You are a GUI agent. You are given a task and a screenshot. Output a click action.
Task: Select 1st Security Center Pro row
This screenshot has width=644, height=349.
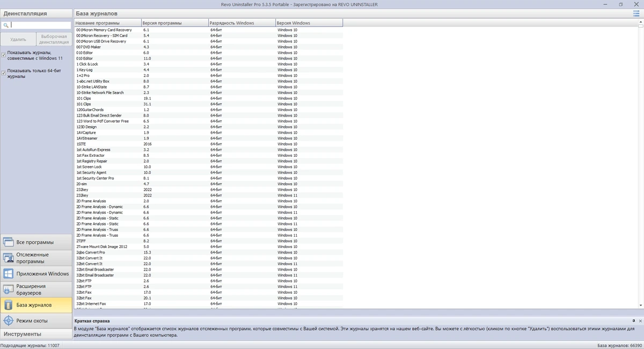point(208,178)
